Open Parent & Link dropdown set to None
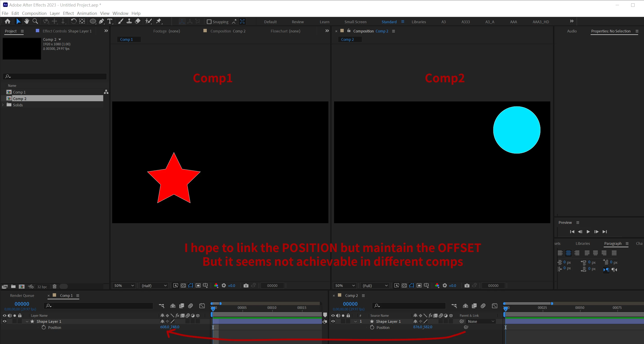This screenshot has width=644, height=344. (x=480, y=321)
